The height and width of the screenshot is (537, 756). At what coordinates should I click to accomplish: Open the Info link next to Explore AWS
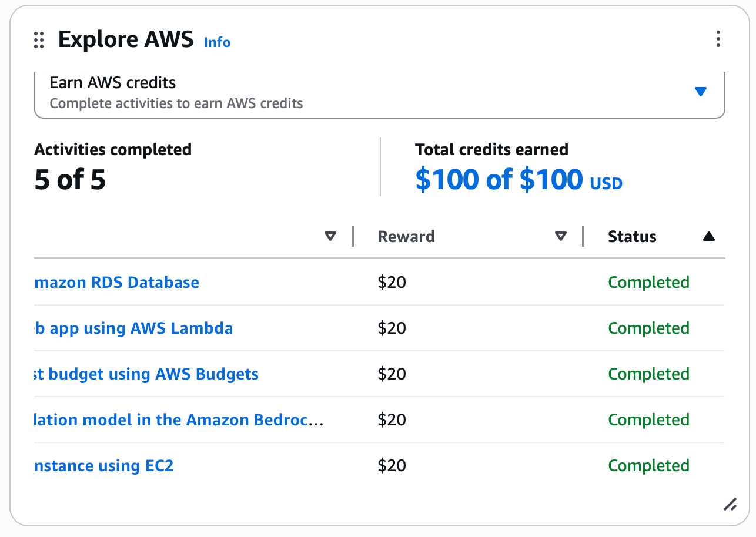click(217, 42)
